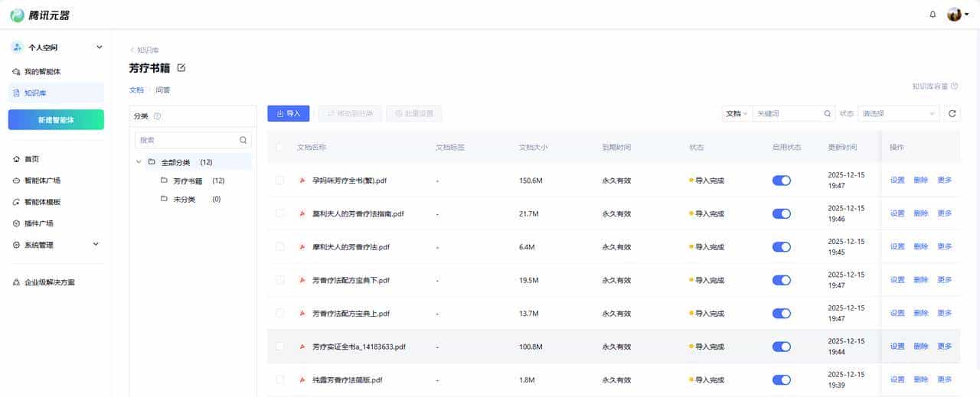This screenshot has width=980, height=397.
Task: Open 智能体模板 in the sidebar
Action: [57, 202]
